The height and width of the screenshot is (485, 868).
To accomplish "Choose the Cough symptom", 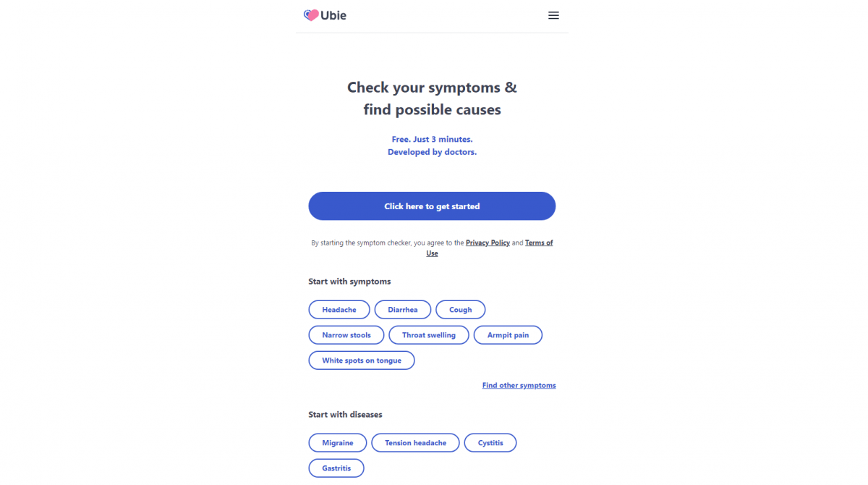I will 461,310.
